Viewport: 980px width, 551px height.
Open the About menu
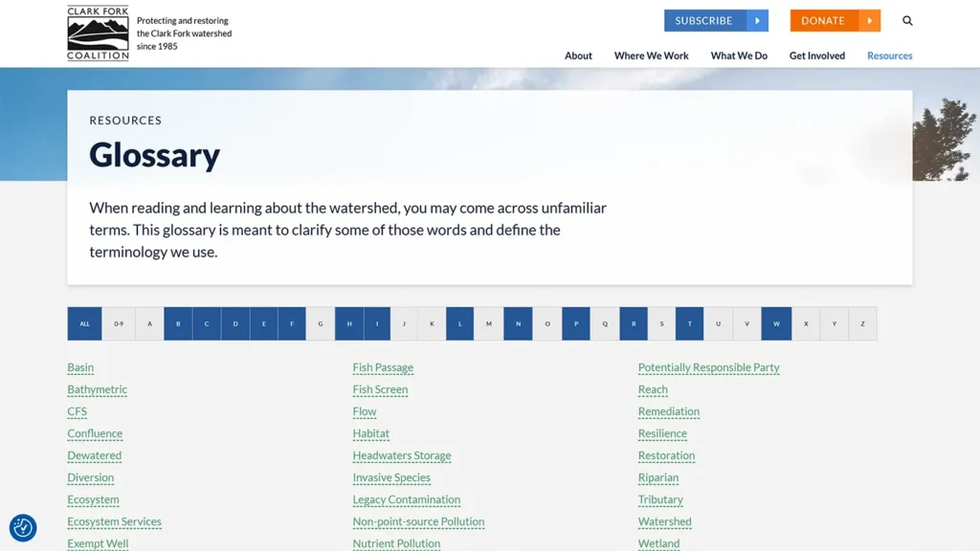[578, 55]
